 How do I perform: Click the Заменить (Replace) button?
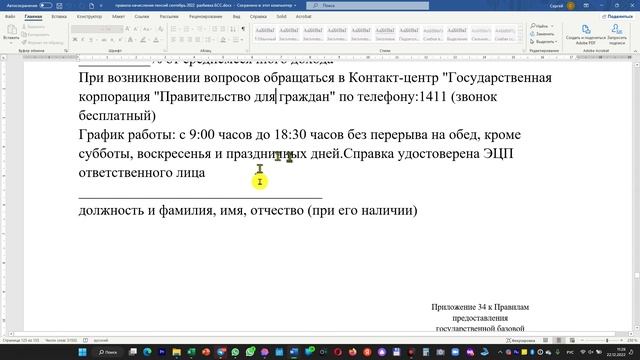(x=542, y=34)
